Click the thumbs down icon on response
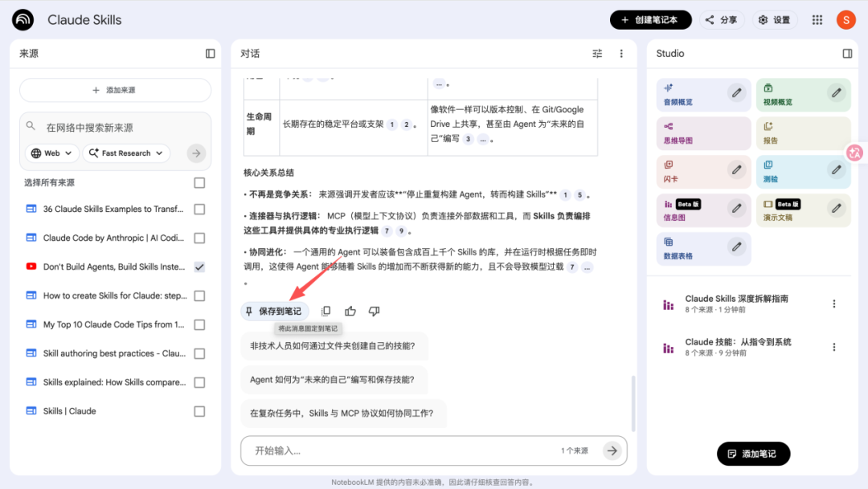Image resolution: width=868 pixels, height=489 pixels. (x=374, y=312)
